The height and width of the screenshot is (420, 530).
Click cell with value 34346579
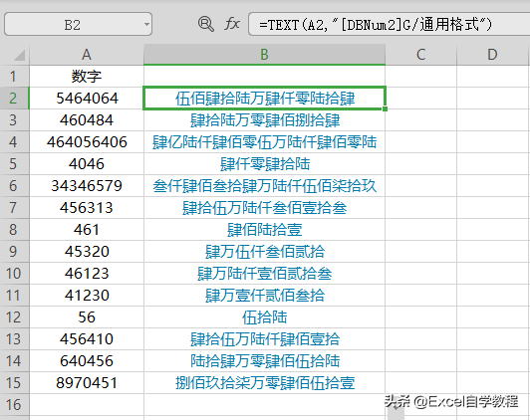pyautogui.click(x=87, y=186)
